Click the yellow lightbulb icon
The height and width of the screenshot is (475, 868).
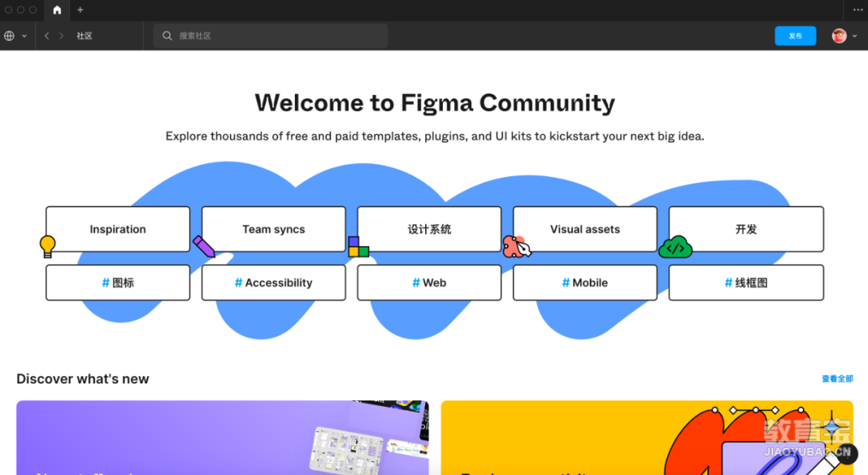coord(47,247)
